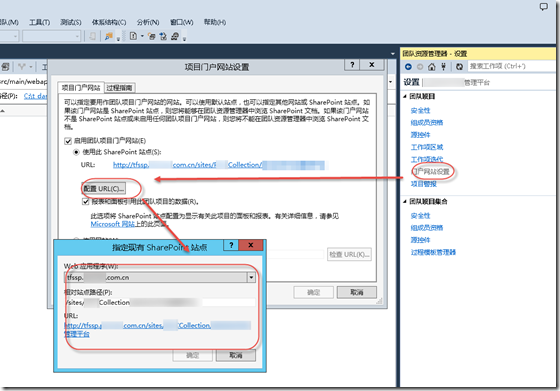Open the Web 应用程序 combo box dropdown
The image size is (560, 391).
point(251,277)
